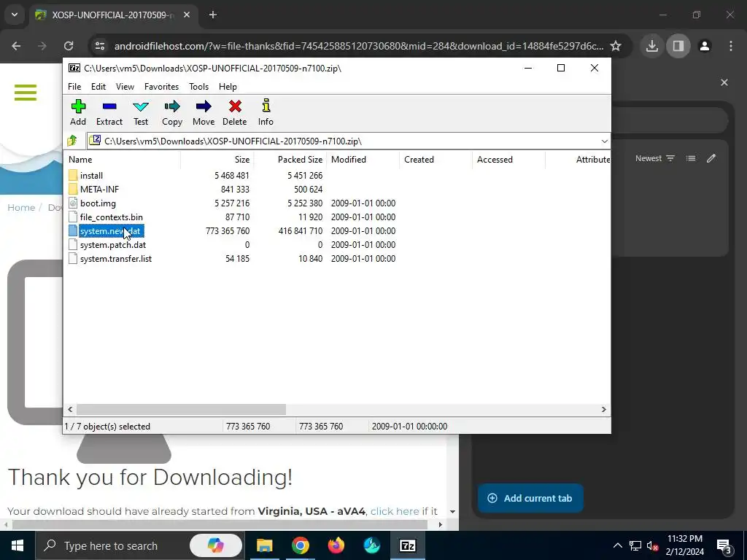
Task: Open the Chrome profile icon
Action: pyautogui.click(x=705, y=46)
